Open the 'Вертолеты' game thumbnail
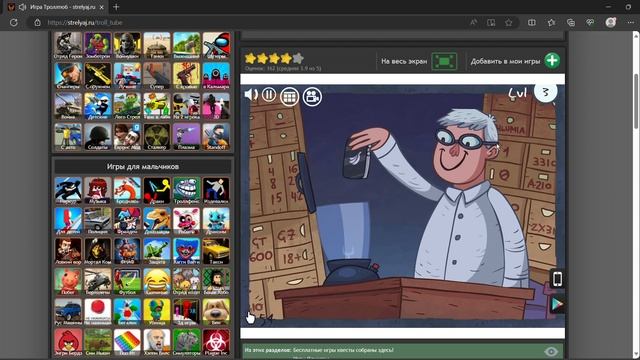Screen dimensions: 640x360 98,282
